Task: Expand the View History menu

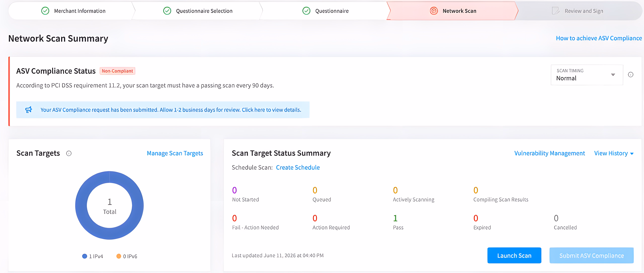Action: 614,153
